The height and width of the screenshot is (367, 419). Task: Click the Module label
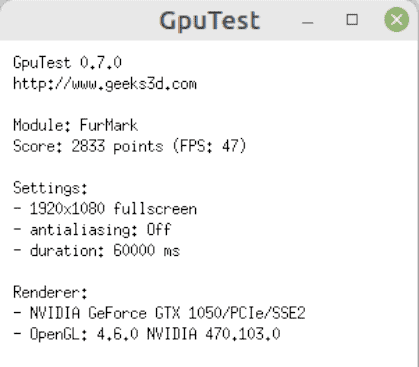tap(42, 125)
